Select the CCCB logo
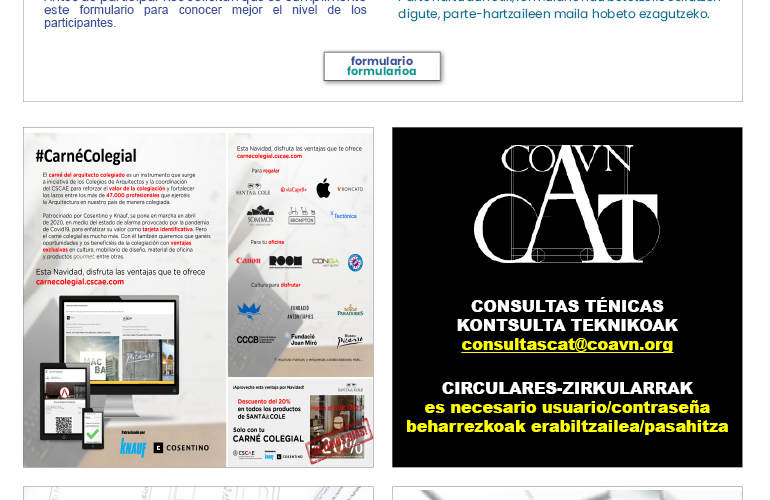 [x=255, y=339]
